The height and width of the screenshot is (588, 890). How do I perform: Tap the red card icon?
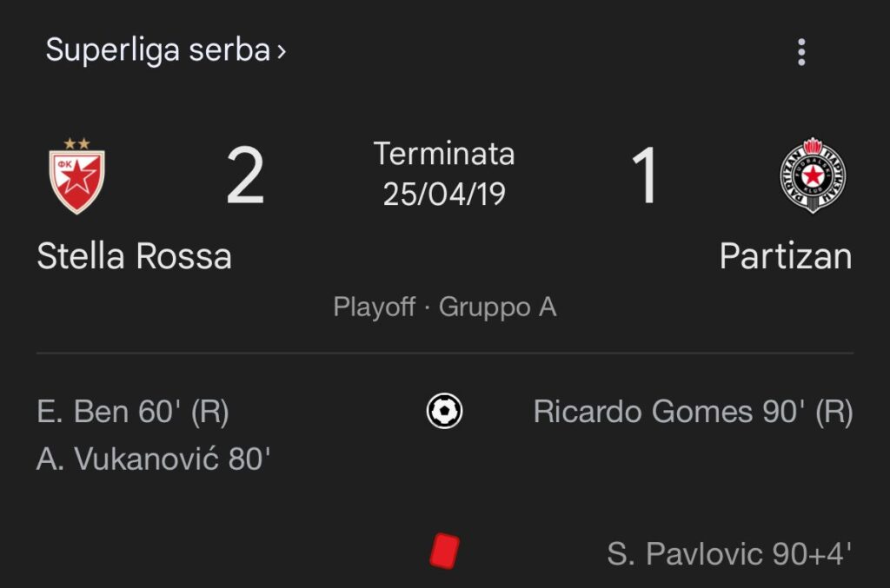click(x=444, y=552)
